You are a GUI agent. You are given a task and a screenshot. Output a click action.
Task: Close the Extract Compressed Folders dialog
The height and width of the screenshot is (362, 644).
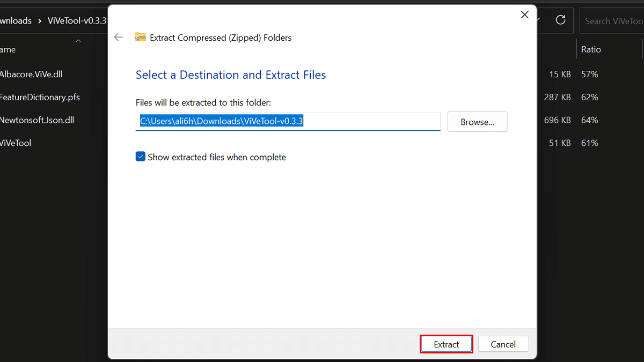click(525, 15)
